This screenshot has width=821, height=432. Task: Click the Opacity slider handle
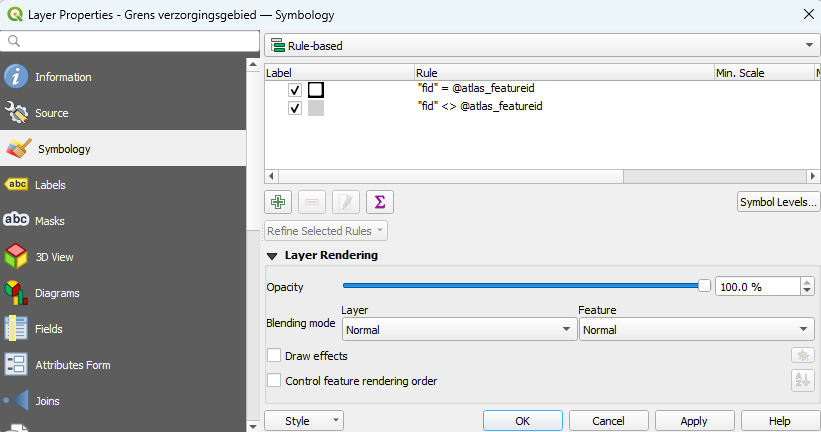(x=704, y=286)
